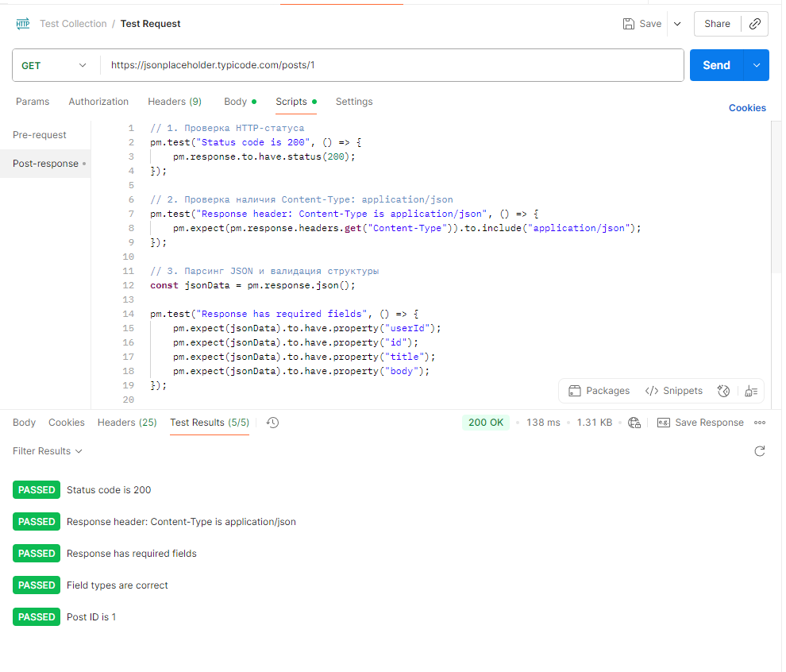The image size is (786, 672).
Task: Expand the Save options dropdown arrow
Action: pyautogui.click(x=677, y=24)
